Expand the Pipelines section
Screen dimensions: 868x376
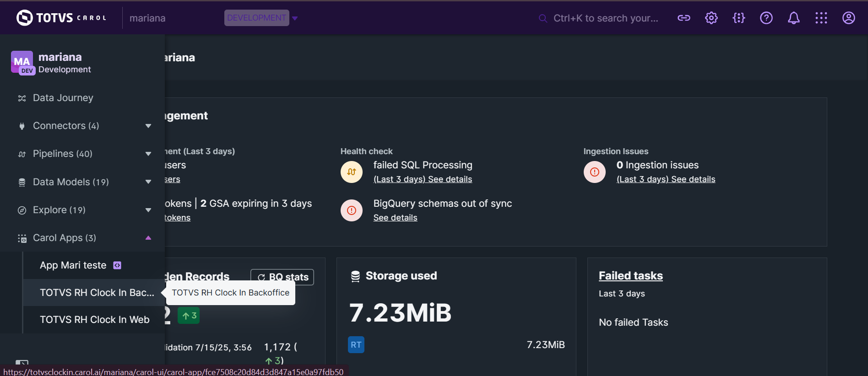pyautogui.click(x=148, y=154)
